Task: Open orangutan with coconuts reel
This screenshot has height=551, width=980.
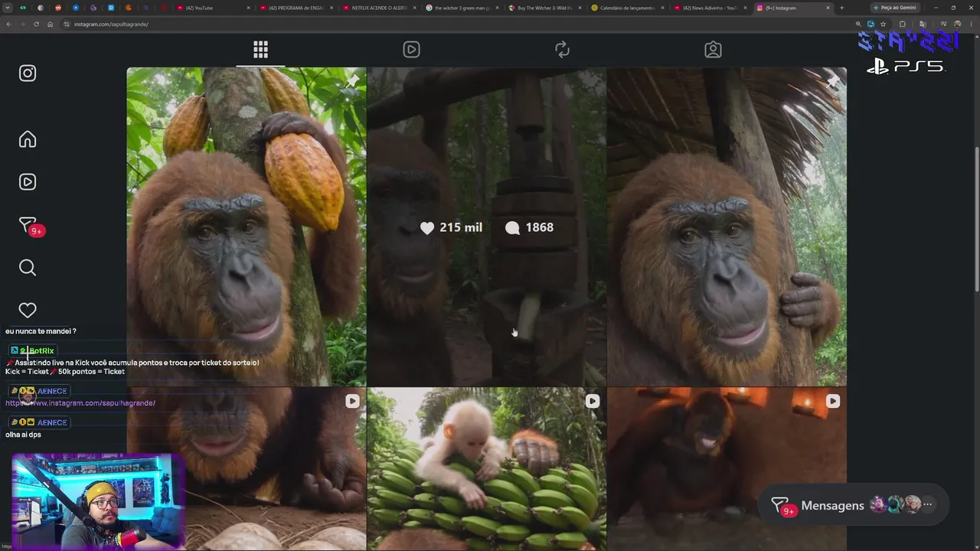Action: pyautogui.click(x=246, y=468)
